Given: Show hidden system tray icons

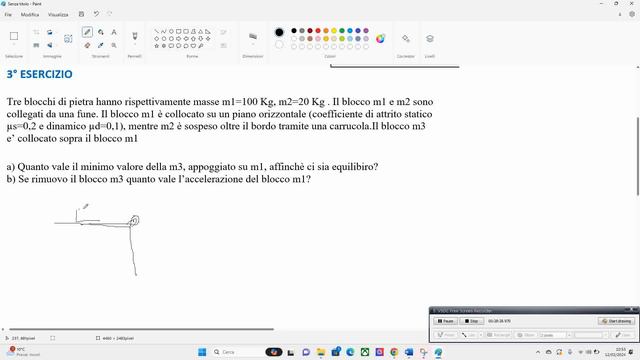Looking at the screenshot, I should point(538,352).
